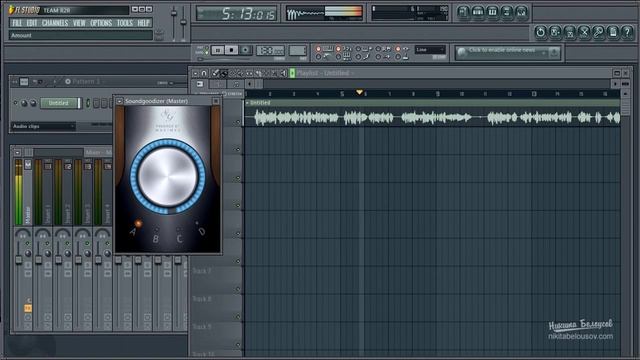Open the audio editor scissors icon
This screenshot has height=360, width=640.
click(584, 32)
